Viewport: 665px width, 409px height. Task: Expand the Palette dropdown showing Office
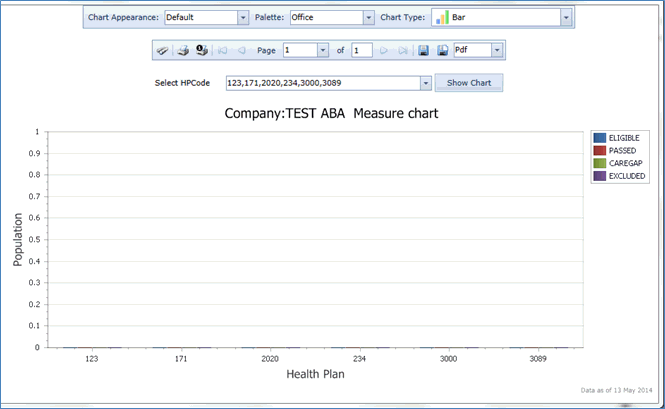369,17
